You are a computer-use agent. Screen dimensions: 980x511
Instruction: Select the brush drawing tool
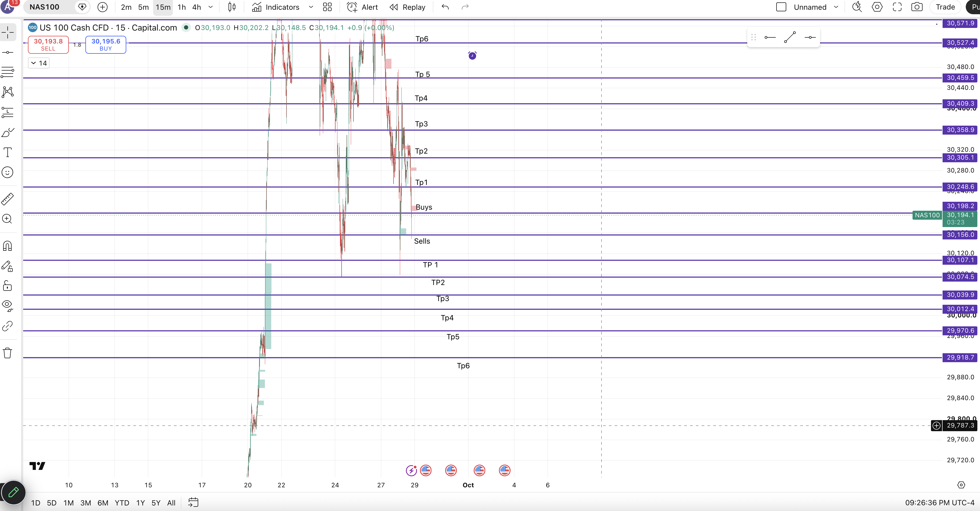pos(8,132)
